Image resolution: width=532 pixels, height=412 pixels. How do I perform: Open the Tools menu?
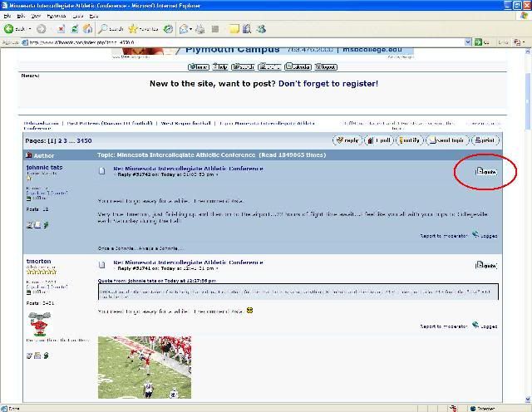point(78,16)
